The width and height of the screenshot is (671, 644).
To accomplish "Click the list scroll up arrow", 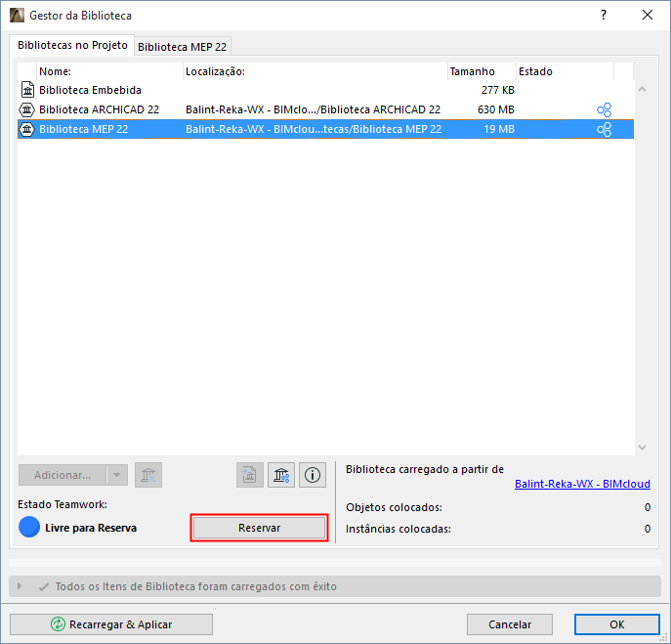I will tap(642, 90).
